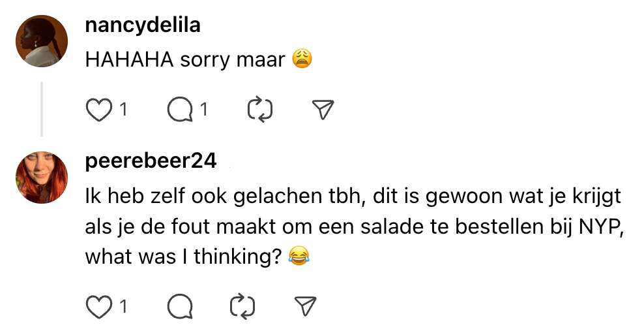Repost peerebeer24's reply
This screenshot has height=329, width=644.
click(x=242, y=305)
